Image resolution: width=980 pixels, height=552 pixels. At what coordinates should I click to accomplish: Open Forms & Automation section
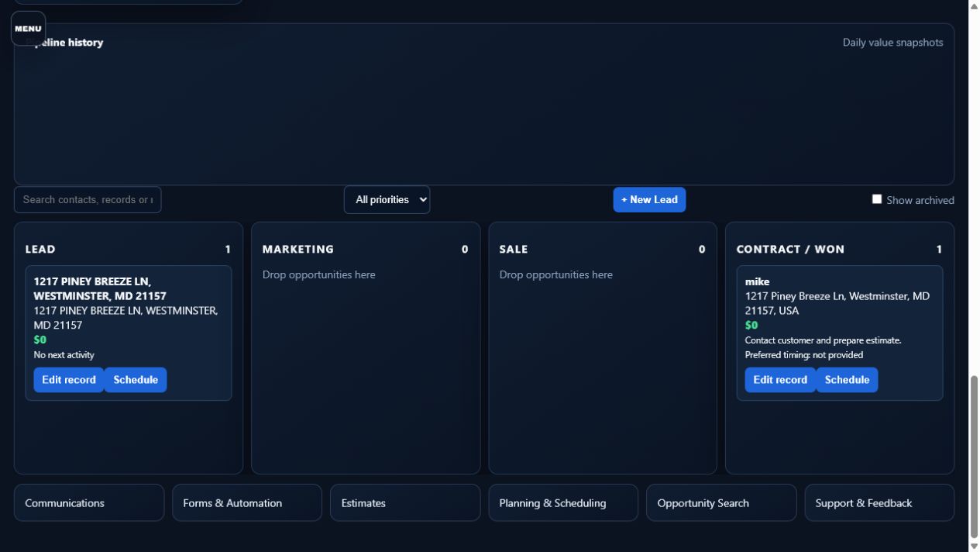tap(247, 503)
